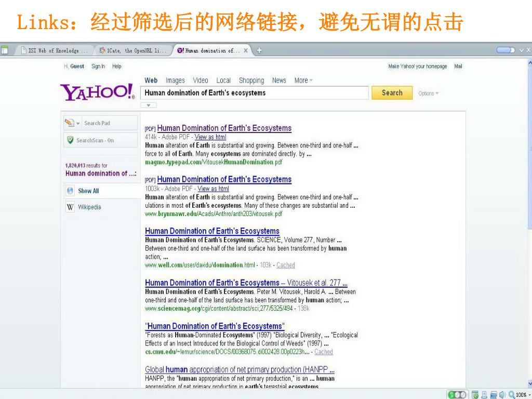Select the Video search tab
This screenshot has height=399, width=532.
point(201,81)
